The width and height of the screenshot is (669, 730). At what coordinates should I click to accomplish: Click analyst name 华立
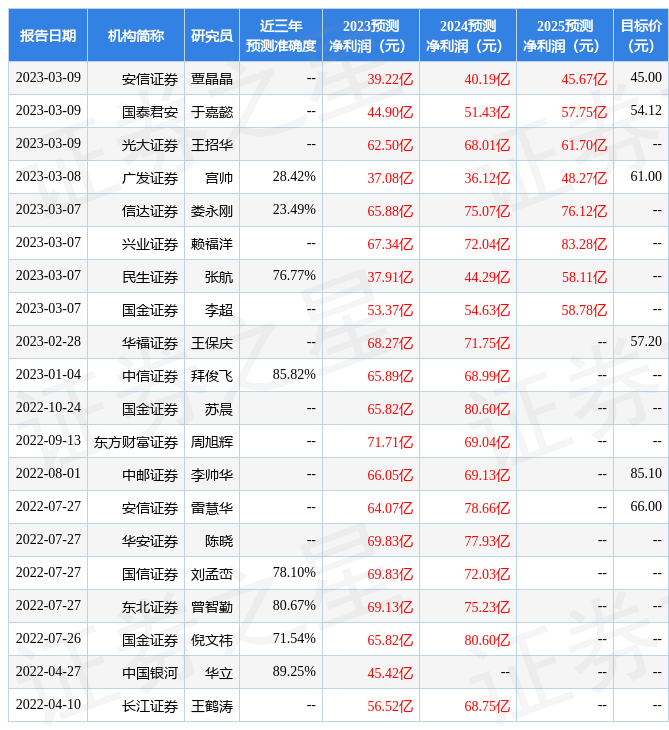coord(219,673)
